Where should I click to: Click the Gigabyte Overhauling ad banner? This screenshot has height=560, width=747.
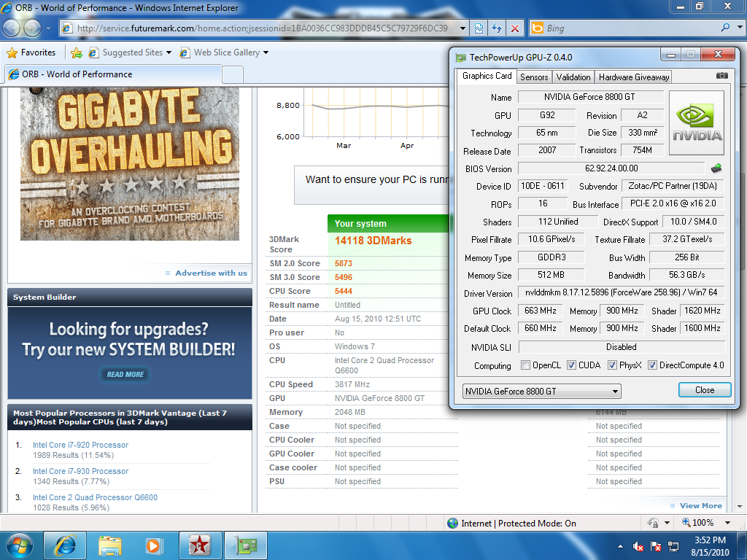tap(130, 164)
